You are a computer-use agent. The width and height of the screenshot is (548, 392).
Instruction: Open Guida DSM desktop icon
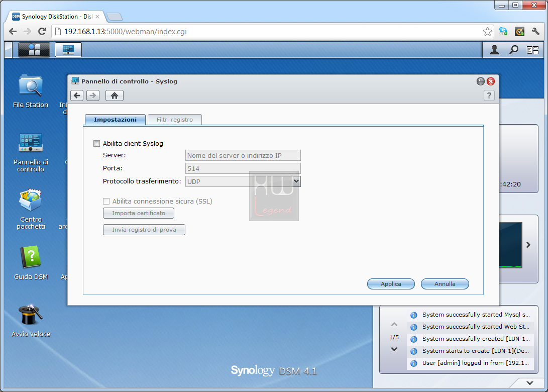(31, 263)
